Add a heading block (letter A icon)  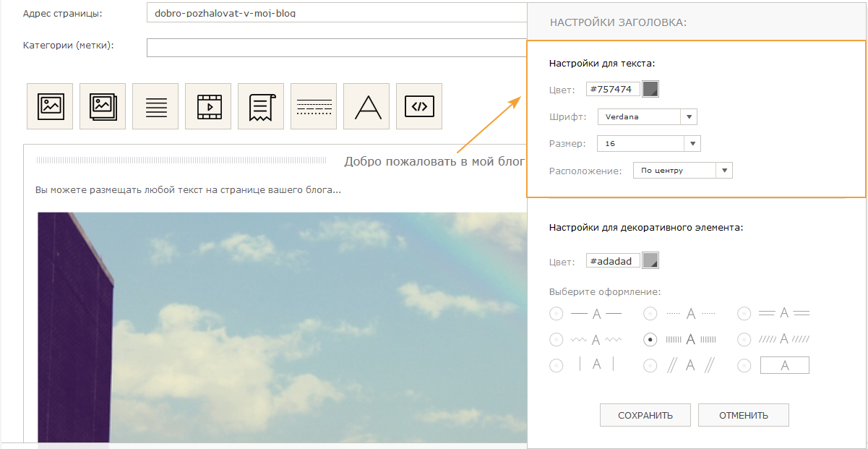366,106
